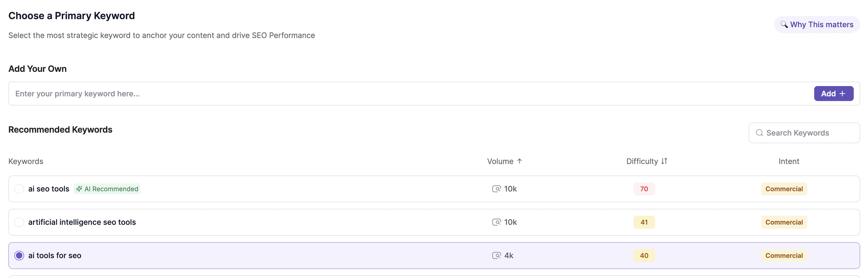Sort keywords by the Difficulty column header
The image size is (868, 278).
(x=642, y=161)
